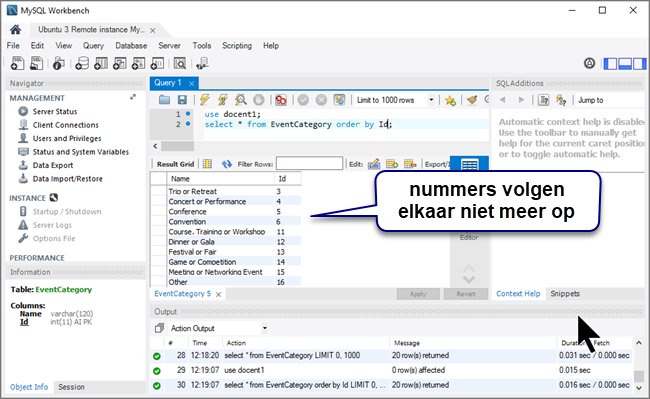650x399 pixels.
Task: Close the Ubuntu 3 Remote instance tab
Action: (153, 30)
